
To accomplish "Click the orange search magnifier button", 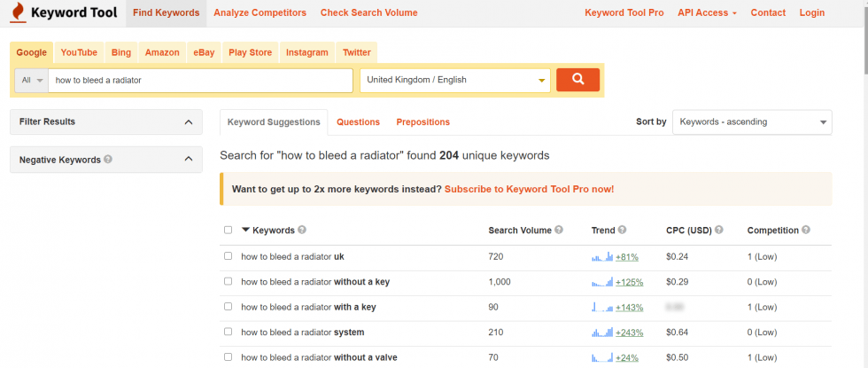I will tap(577, 80).
